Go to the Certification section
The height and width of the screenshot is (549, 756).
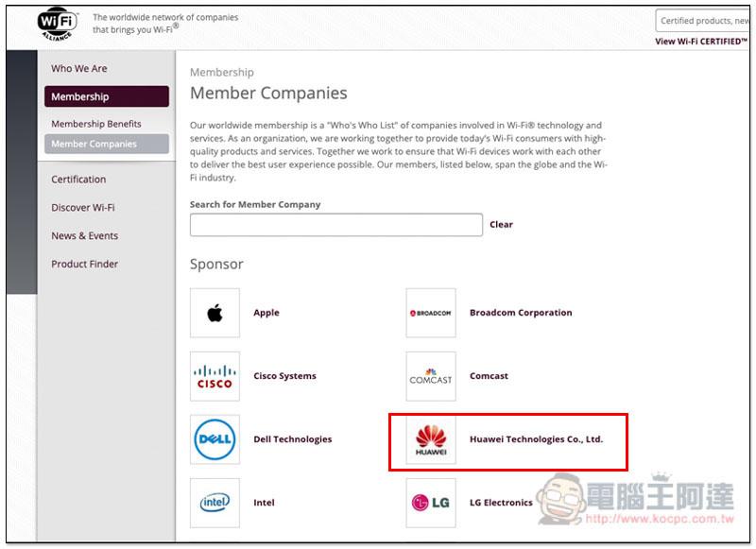click(78, 180)
